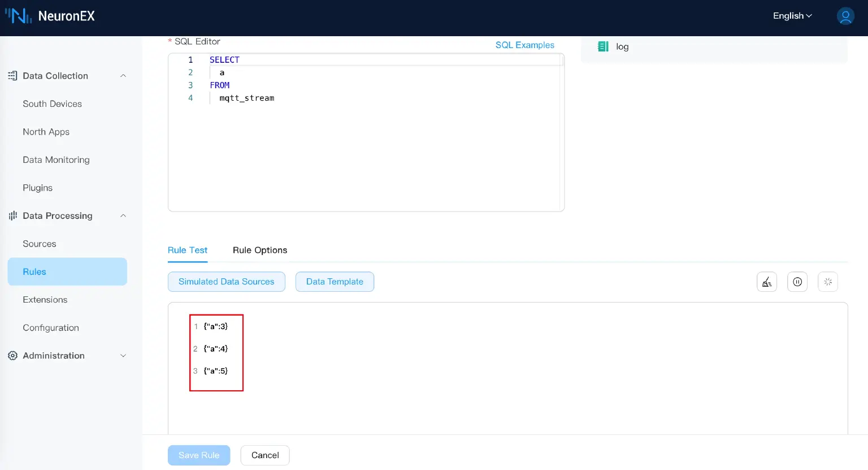Screen dimensions: 868x470
Task: Open Simulated Data Sources
Action: click(x=226, y=282)
